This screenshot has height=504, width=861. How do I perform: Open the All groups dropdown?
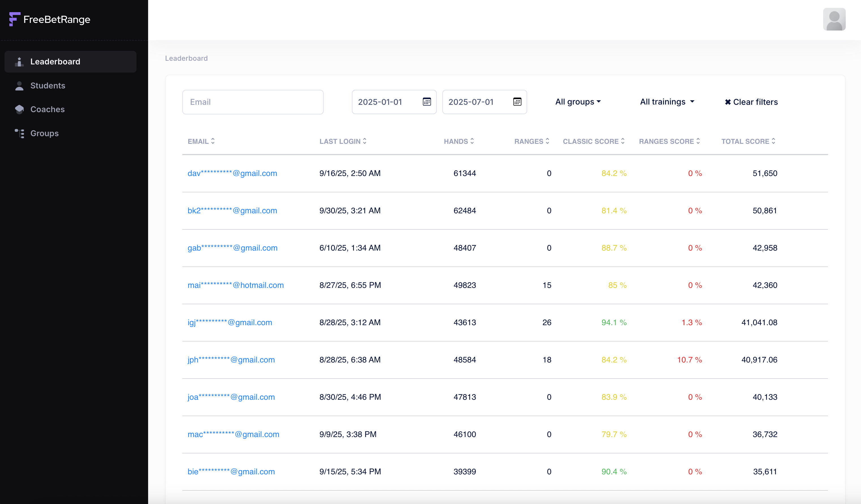578,102
